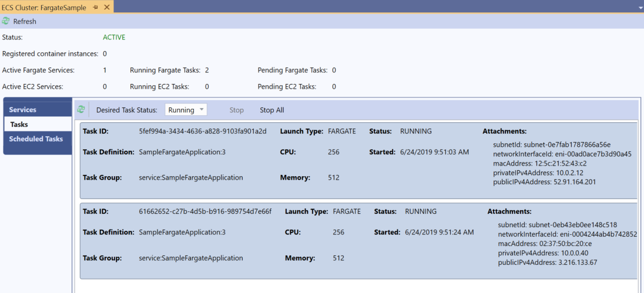Click networkInterfaceId eni-00ad0ace7b3d90a45
Image resolution: width=644 pixels, height=293 pixels.
562,154
